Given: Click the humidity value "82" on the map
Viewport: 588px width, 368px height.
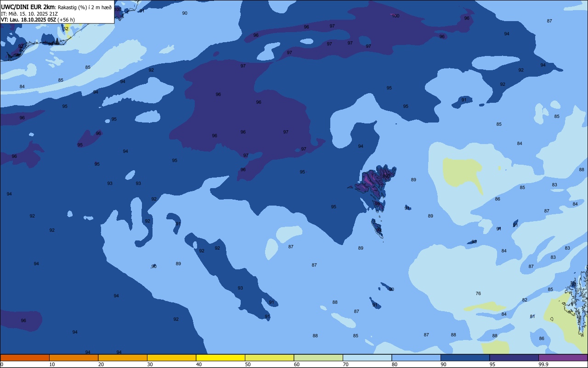Looking at the screenshot, I should [525, 300].
